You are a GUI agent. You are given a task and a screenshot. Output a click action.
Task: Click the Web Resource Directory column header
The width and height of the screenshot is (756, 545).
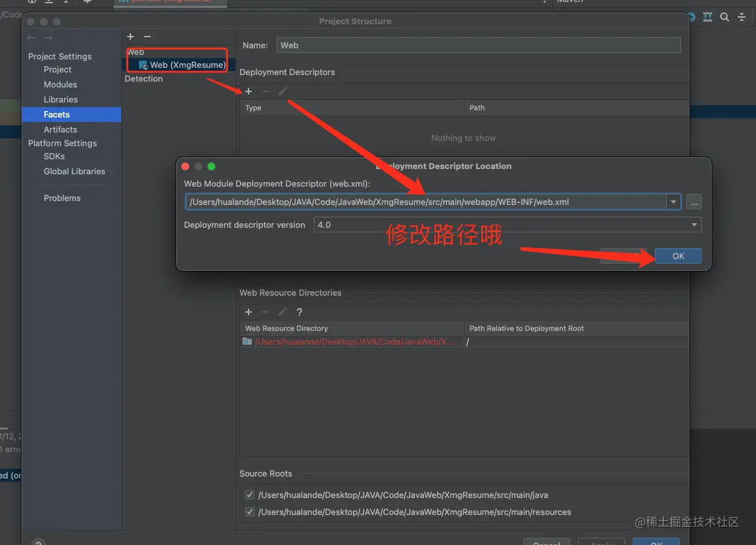coord(352,328)
